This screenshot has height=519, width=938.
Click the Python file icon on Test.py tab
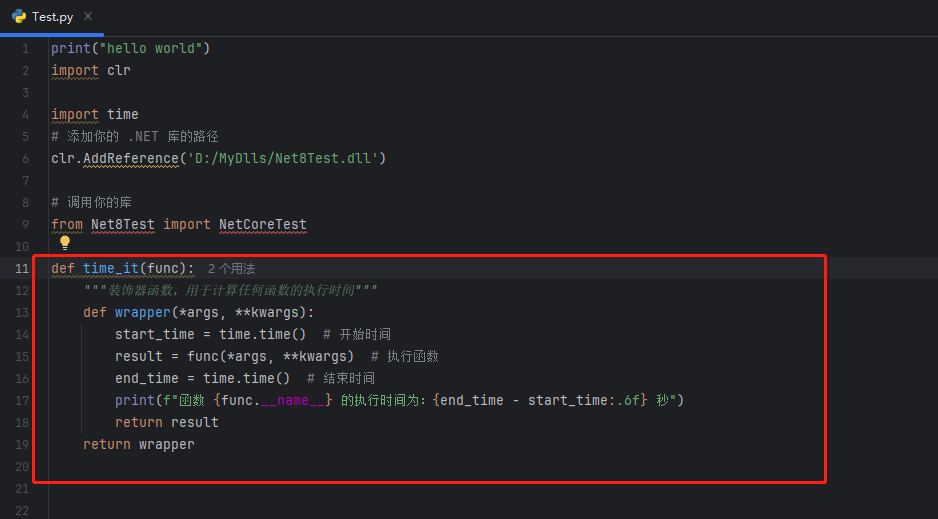[18, 17]
